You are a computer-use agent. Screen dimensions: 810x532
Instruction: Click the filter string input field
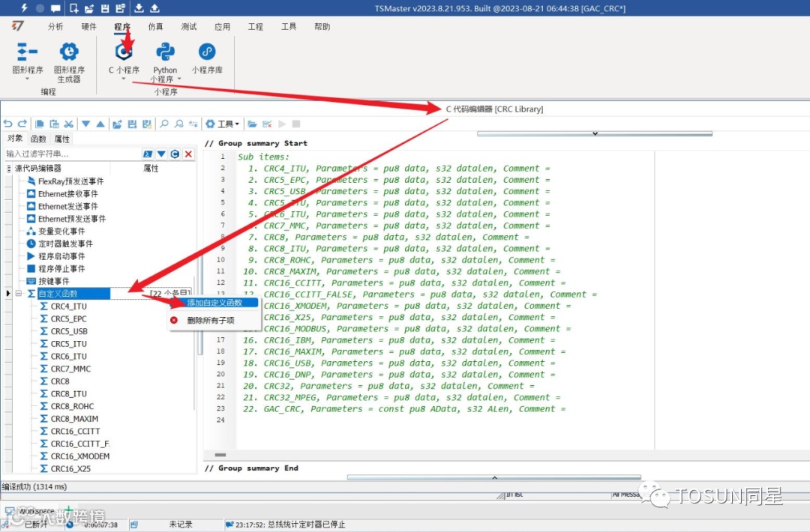click(72, 154)
